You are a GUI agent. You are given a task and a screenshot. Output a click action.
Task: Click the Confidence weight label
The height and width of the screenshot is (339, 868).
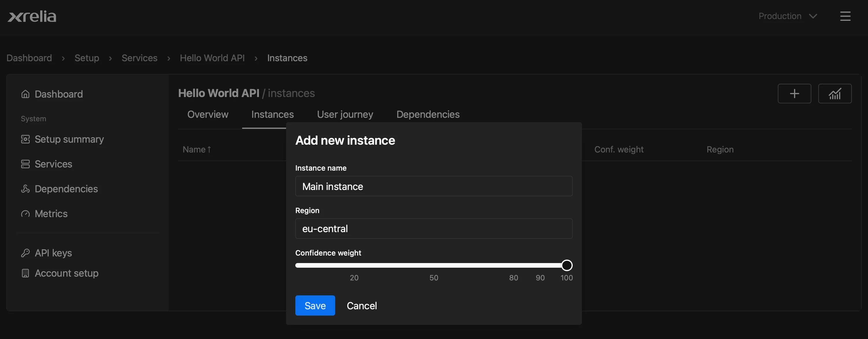(x=328, y=253)
